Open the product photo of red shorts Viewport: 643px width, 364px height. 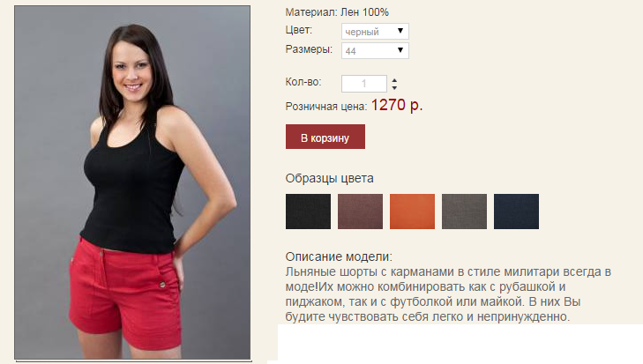[x=132, y=182]
